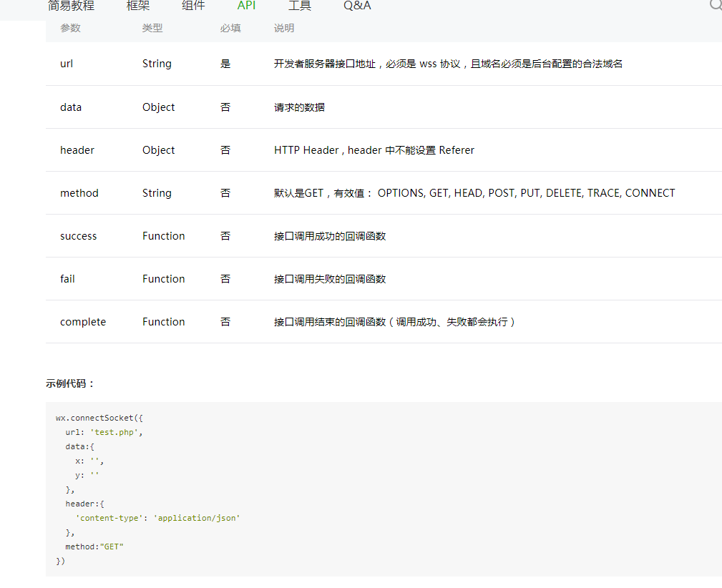Viewport: 722px width, 588px height.
Task: Click the 类型 column header
Action: 152,28
